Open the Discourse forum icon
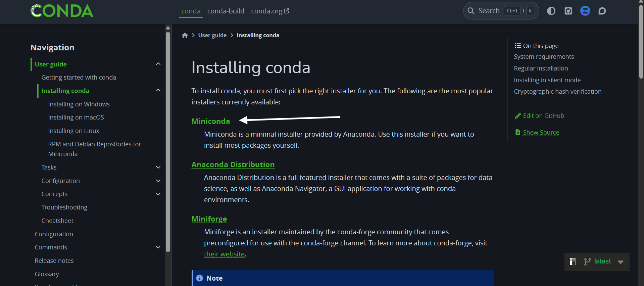The width and height of the screenshot is (644, 286). 602,11
